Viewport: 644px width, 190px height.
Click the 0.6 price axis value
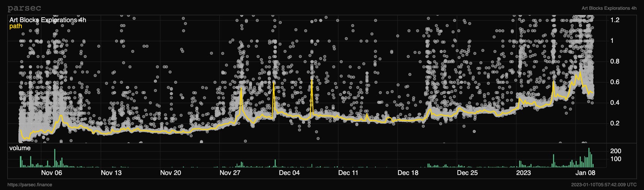615,82
